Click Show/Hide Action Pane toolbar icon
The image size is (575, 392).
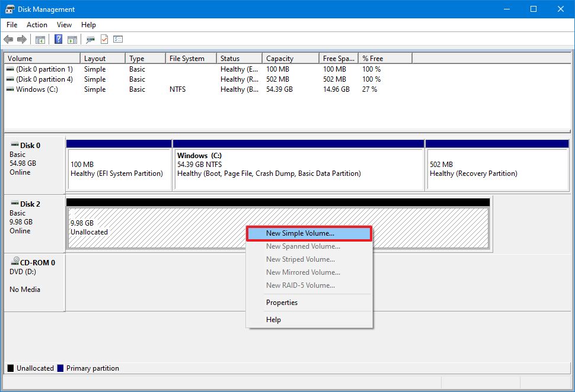click(72, 40)
